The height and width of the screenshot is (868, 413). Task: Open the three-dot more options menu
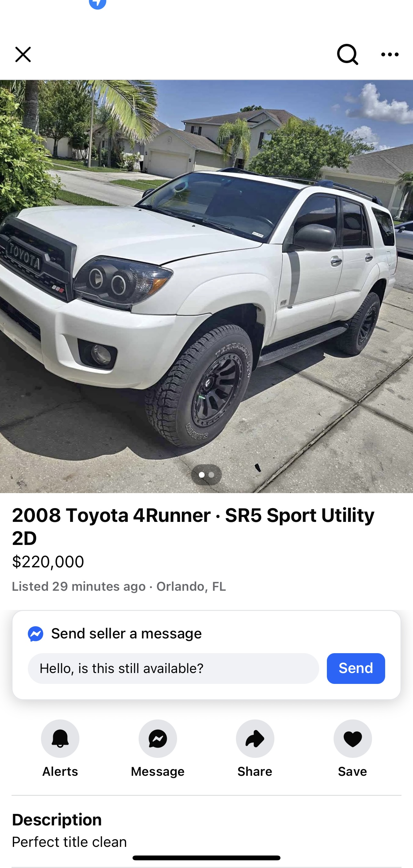coord(390,54)
